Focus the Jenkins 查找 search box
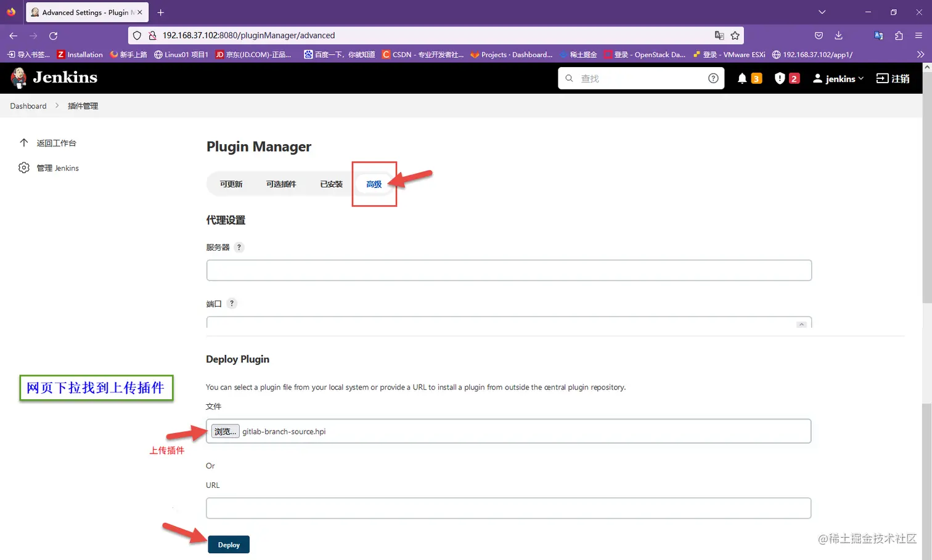The width and height of the screenshot is (932, 560). point(641,78)
